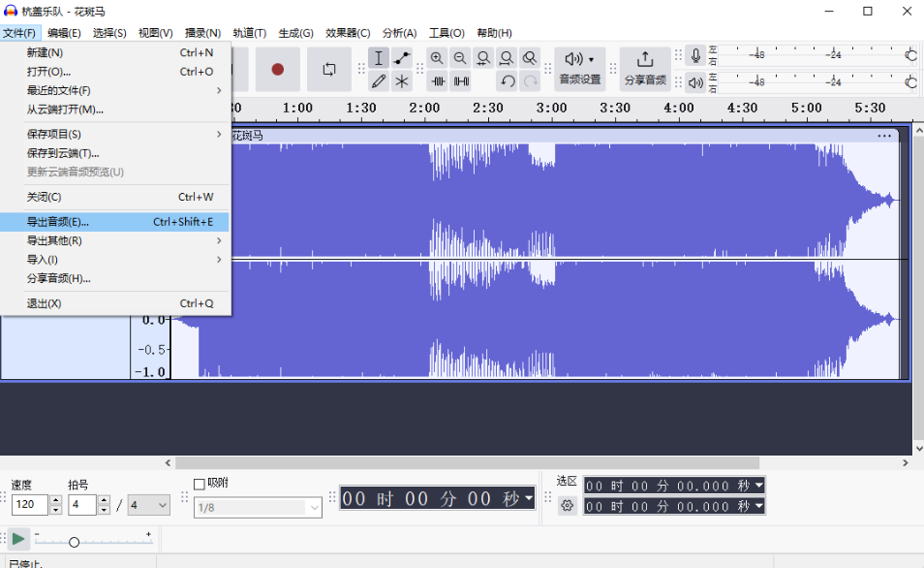The image size is (924, 568).
Task: Click the Silence Audio Selection icon
Action: tap(459, 81)
